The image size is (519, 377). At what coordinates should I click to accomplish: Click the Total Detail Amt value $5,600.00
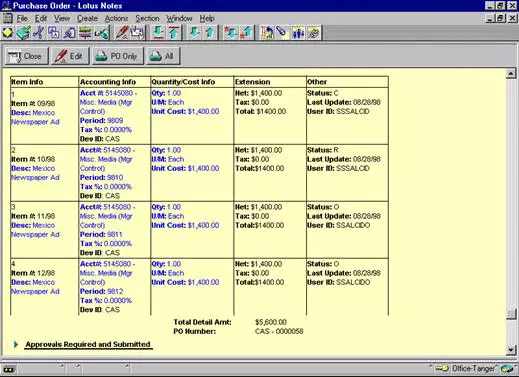(271, 322)
